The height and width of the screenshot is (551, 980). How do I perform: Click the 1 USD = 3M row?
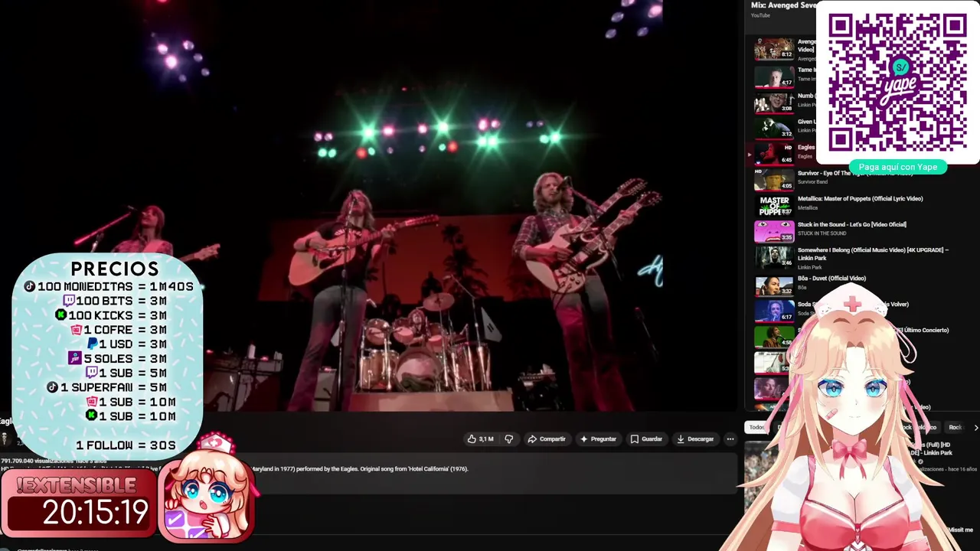[x=127, y=344]
